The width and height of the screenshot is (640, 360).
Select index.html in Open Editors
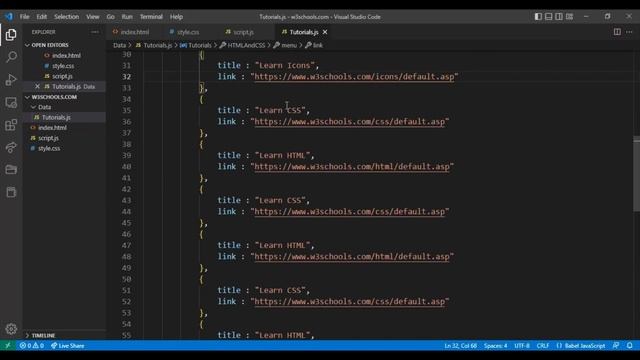[66, 56]
